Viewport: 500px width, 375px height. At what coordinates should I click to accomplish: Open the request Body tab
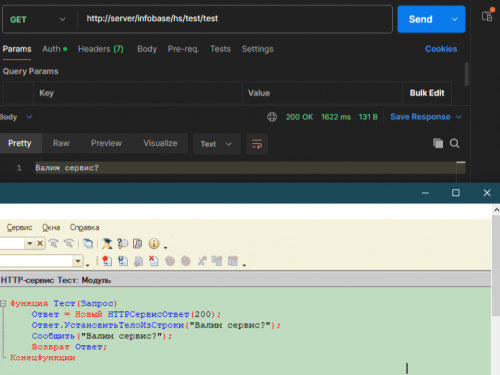coord(147,49)
